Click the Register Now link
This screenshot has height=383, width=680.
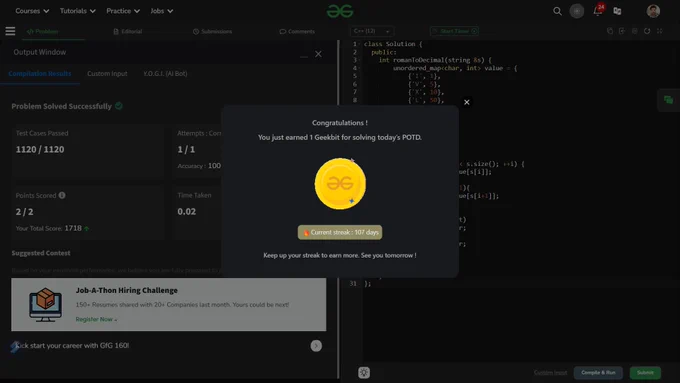[96, 319]
